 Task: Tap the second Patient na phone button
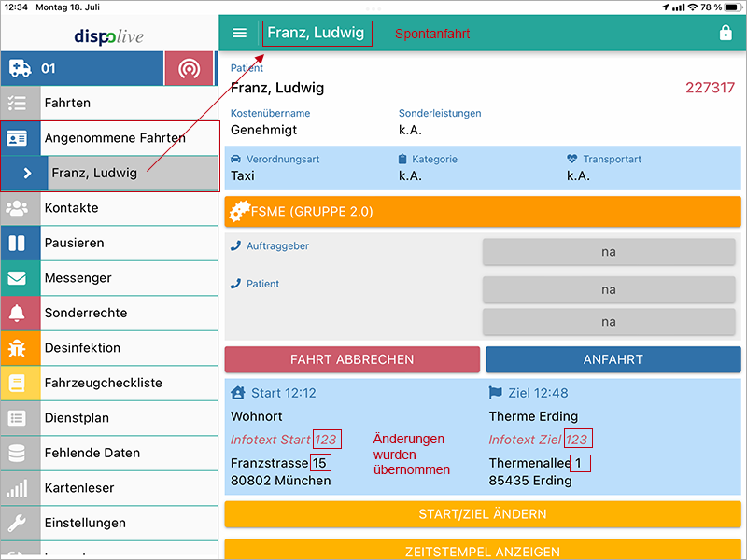coord(609,322)
